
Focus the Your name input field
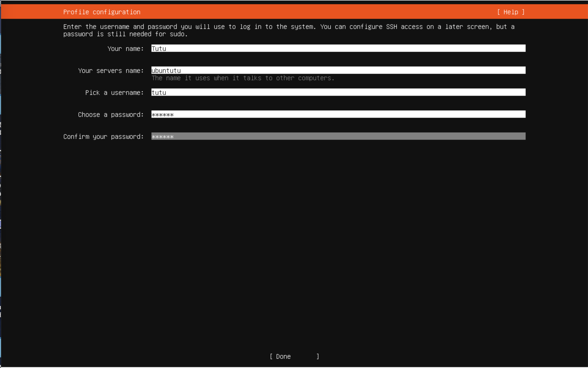[x=338, y=48]
